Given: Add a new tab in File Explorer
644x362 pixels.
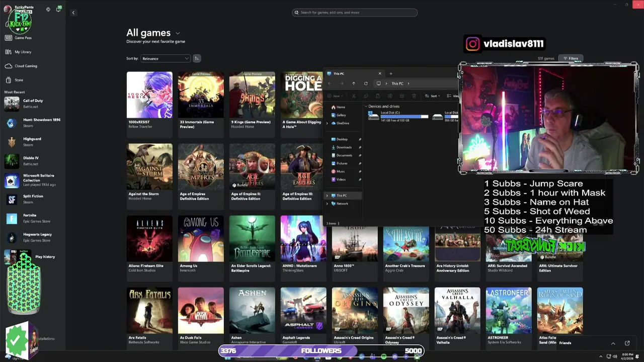Looking at the screenshot, I should 390,74.
